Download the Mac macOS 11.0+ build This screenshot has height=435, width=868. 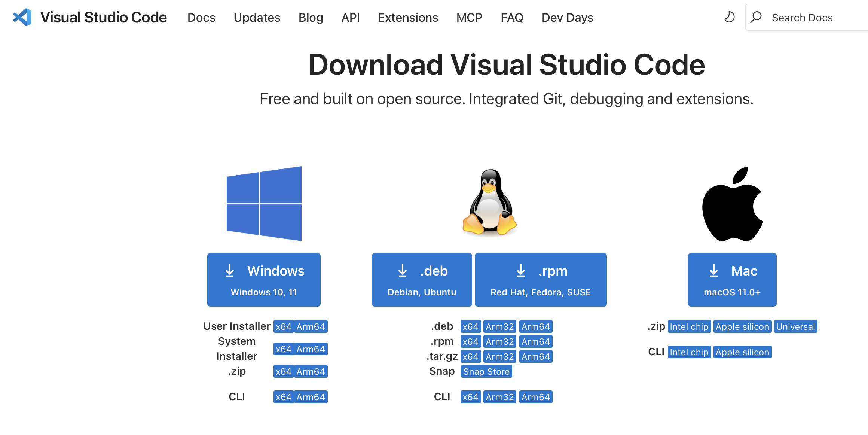(732, 280)
